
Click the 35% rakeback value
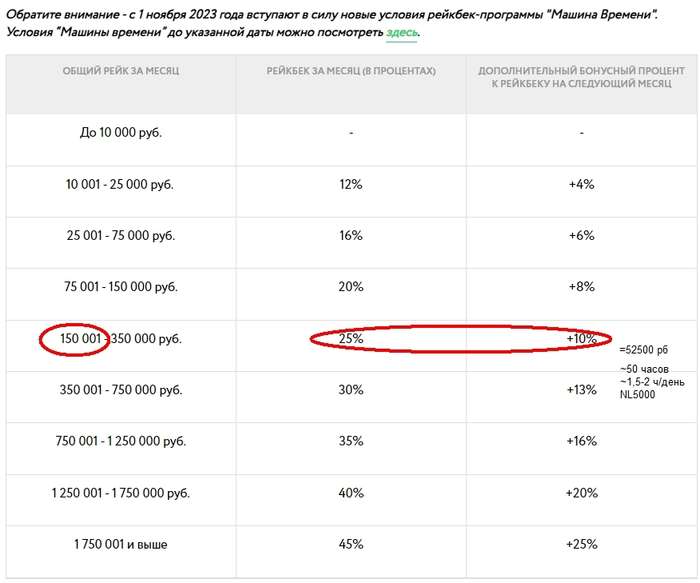[x=351, y=441]
